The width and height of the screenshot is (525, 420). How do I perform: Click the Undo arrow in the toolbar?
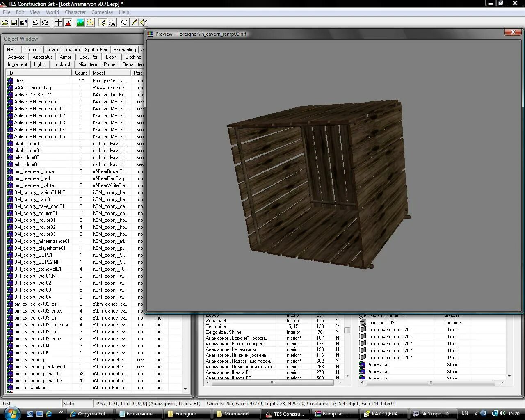click(x=36, y=23)
